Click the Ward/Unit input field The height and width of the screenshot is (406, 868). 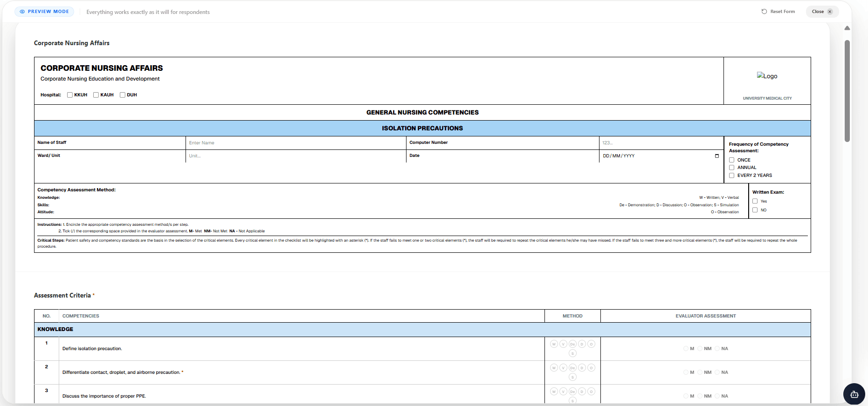click(296, 156)
